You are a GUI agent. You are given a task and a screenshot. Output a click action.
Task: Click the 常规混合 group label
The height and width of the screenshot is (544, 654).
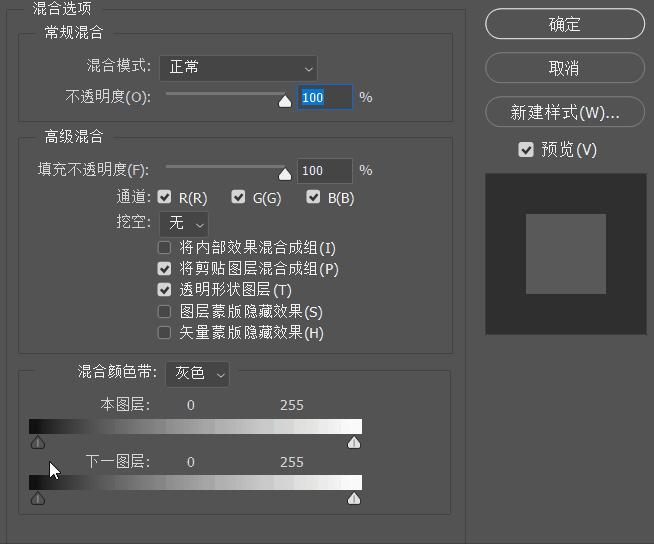(x=74, y=32)
